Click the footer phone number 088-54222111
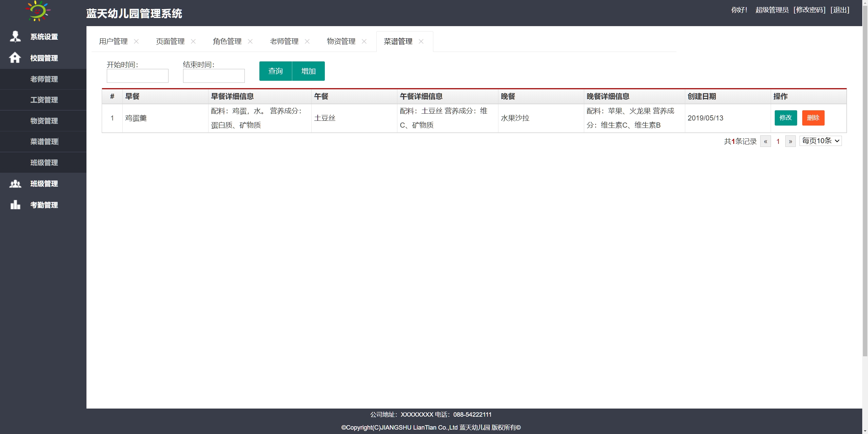The height and width of the screenshot is (434, 868). tap(472, 415)
